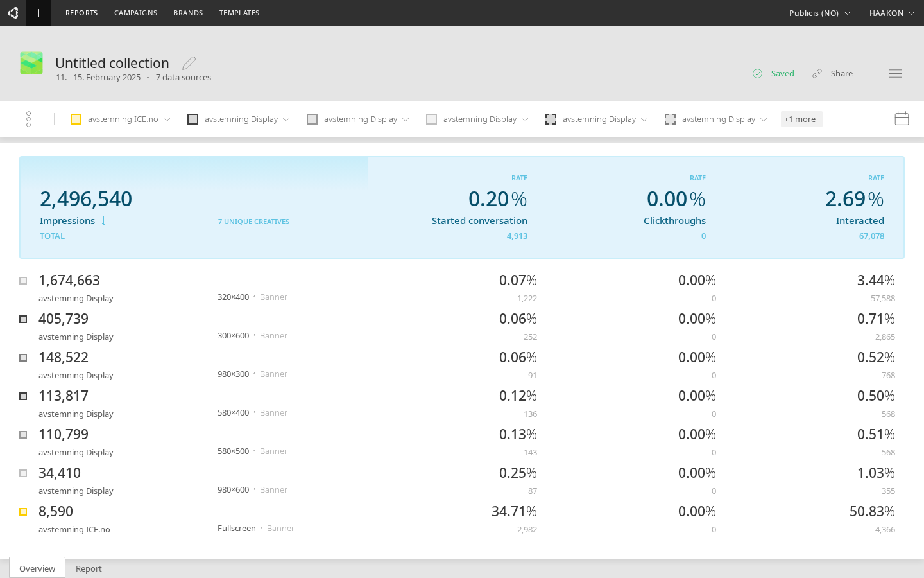This screenshot has width=924, height=578.
Task: Click the Saved checkmark indicator
Action: click(x=757, y=73)
